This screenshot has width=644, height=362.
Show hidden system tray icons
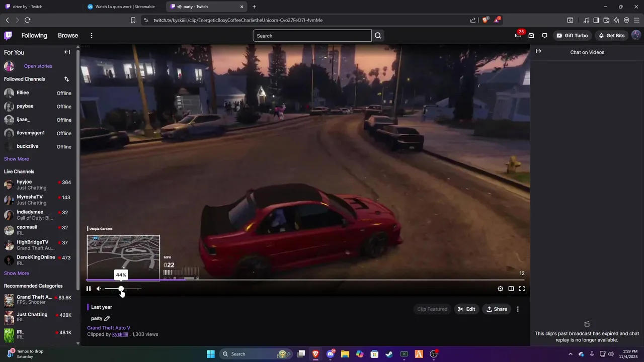point(570,354)
